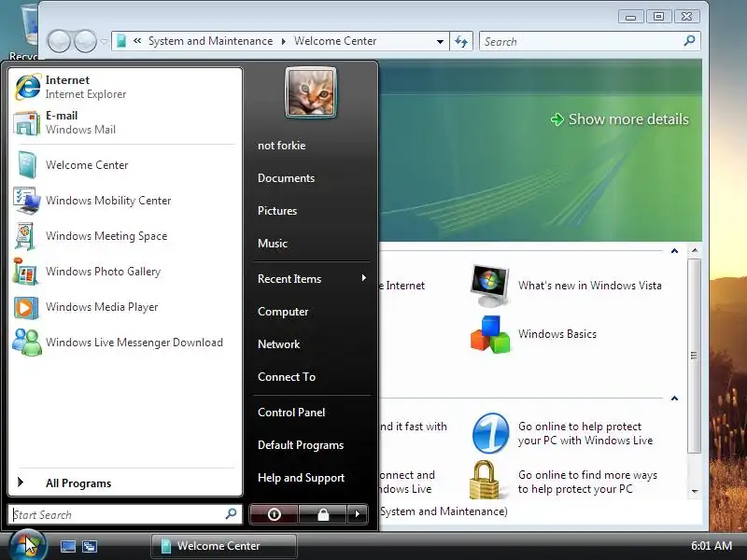Click Go online to find more ways text
Viewport: 747px width, 560px height.
pos(587,482)
